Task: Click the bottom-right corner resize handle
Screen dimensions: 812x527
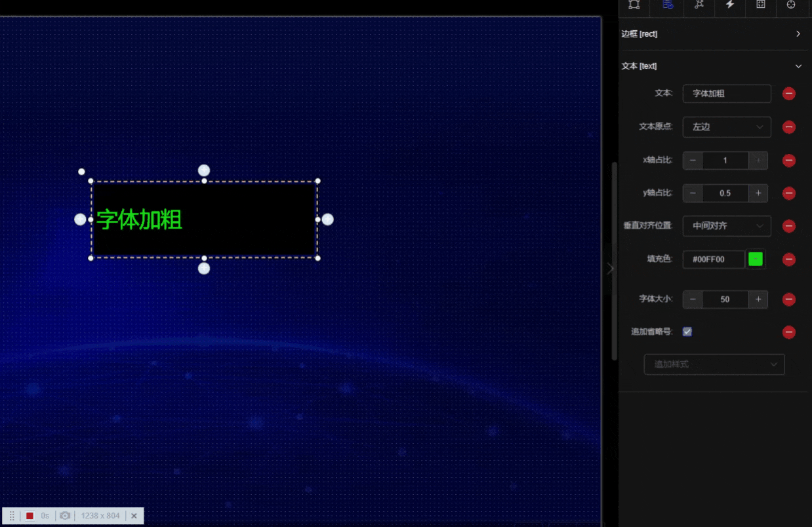Action: pyautogui.click(x=317, y=258)
